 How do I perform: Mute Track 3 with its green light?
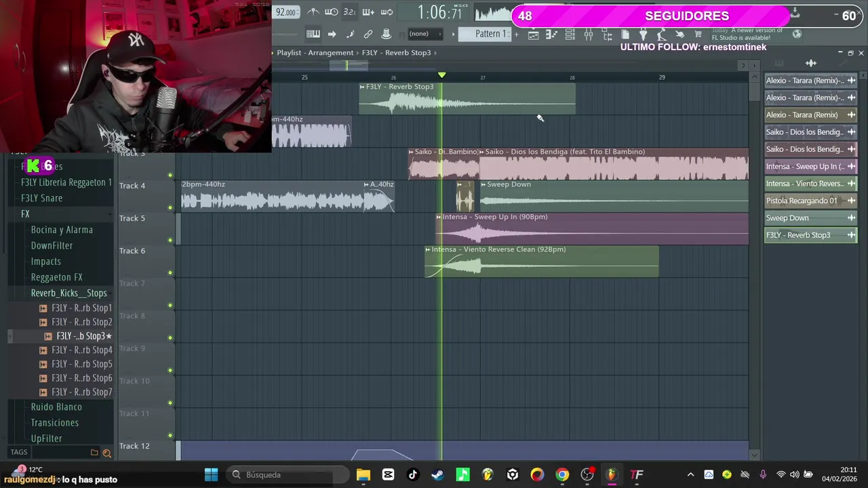coord(170,176)
